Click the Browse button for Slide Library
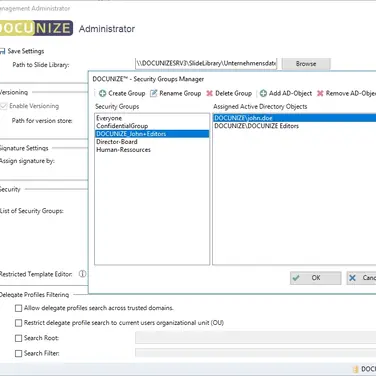 306,64
